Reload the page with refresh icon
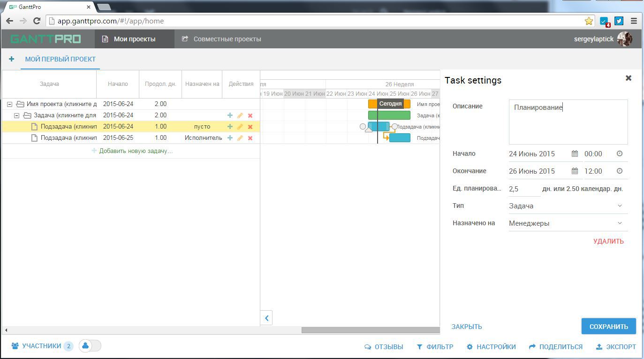 pyautogui.click(x=37, y=21)
